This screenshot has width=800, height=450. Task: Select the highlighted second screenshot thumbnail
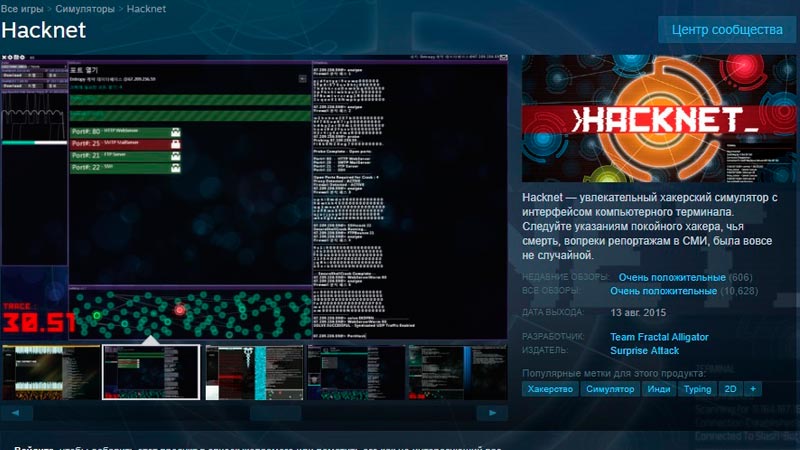(151, 372)
